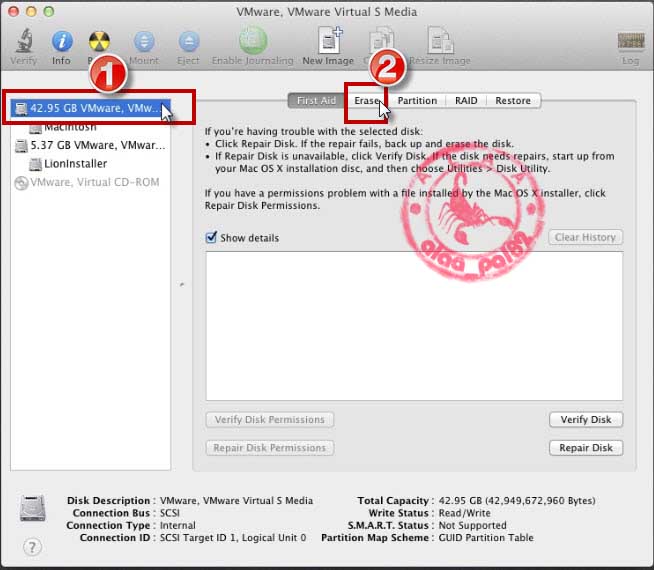Create a New Image from toolbar
Image resolution: width=654 pixels, height=570 pixels.
[x=329, y=40]
